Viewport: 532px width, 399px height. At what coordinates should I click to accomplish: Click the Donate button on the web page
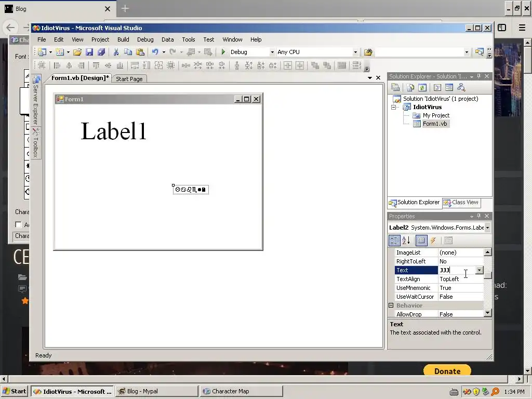[x=447, y=371]
